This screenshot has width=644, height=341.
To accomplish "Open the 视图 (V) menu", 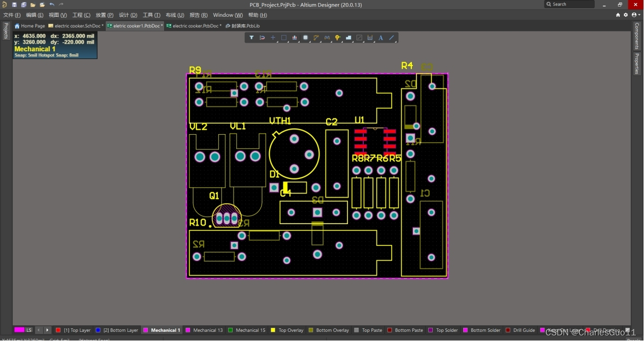I will 57,15.
